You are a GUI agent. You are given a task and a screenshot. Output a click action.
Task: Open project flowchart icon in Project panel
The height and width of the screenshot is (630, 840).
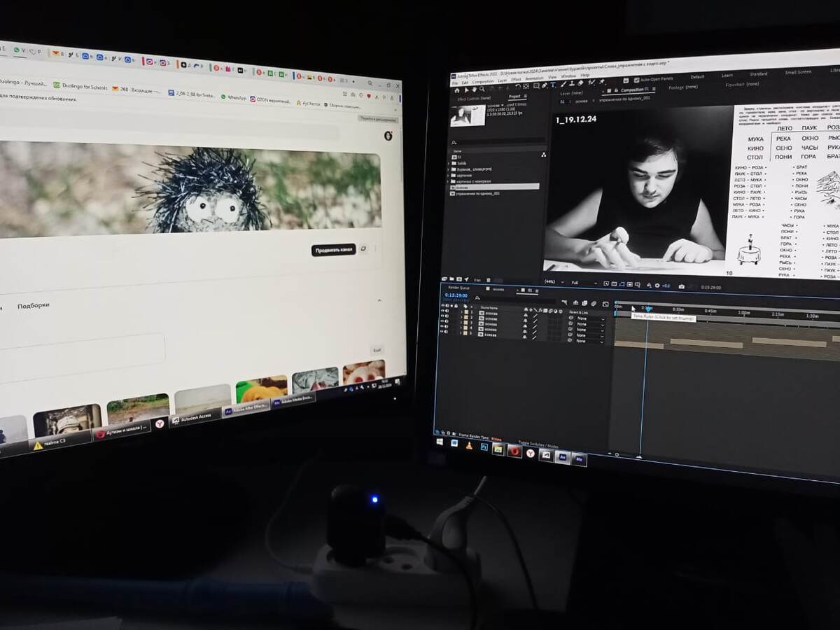(x=544, y=155)
